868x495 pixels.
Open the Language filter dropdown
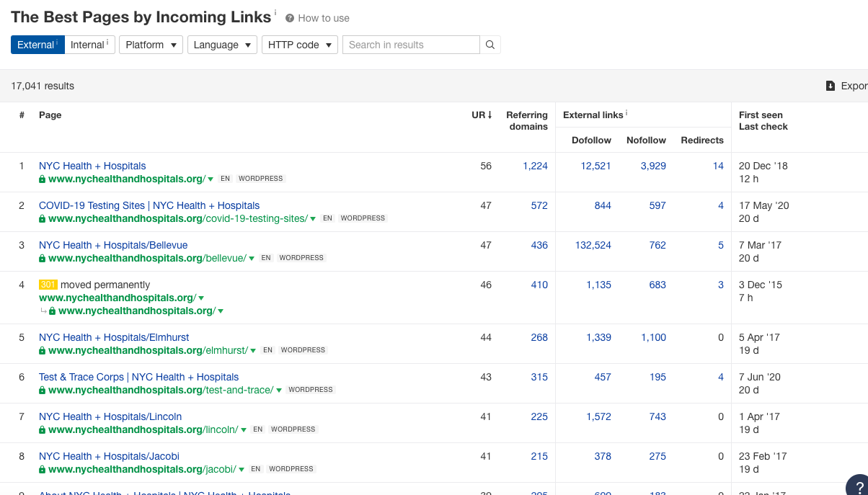click(x=222, y=45)
